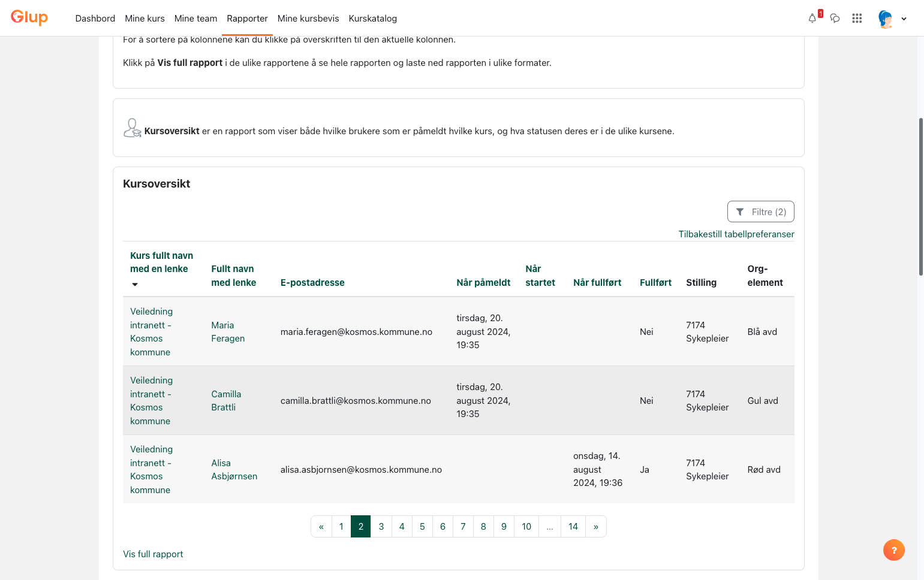The width and height of the screenshot is (924, 580).
Task: Sort by Når påmeldt column
Action: 483,283
